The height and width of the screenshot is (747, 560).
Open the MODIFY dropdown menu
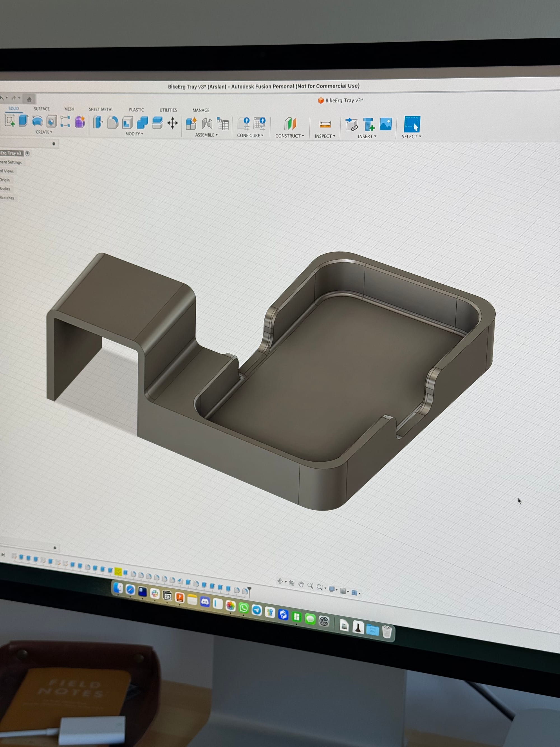(134, 134)
